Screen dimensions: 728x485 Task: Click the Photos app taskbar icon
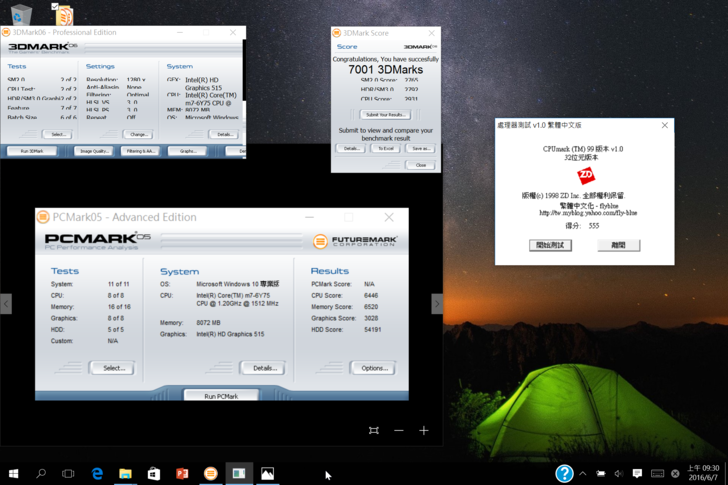tap(267, 473)
